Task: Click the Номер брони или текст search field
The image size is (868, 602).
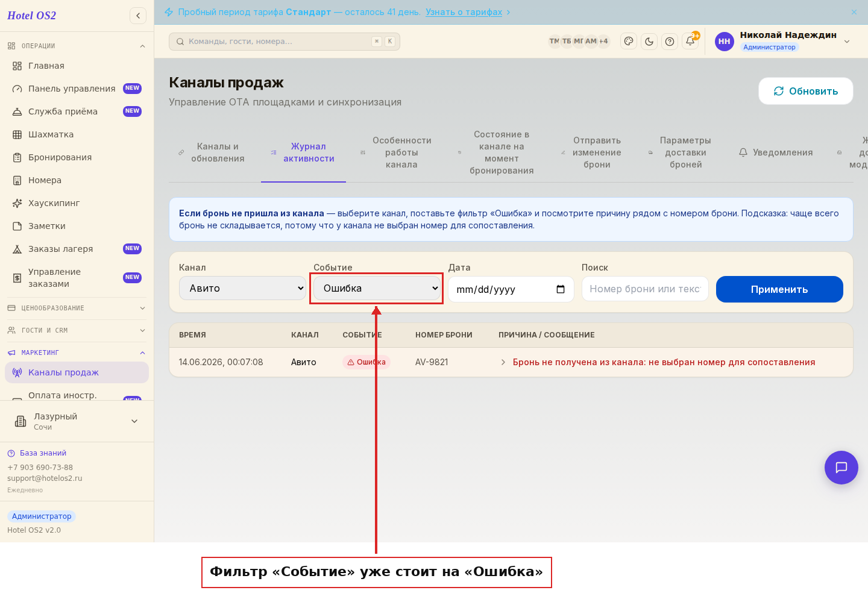Action: click(645, 289)
